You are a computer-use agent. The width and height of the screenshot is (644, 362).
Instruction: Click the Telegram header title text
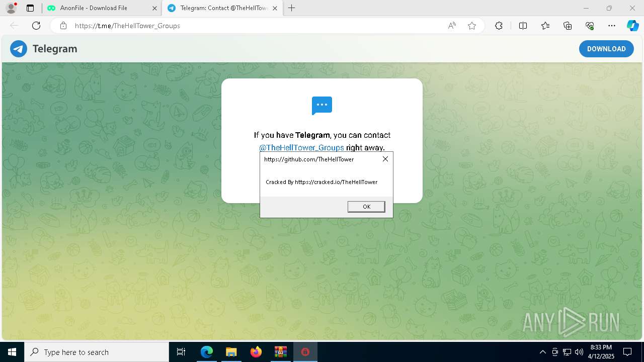pos(55,49)
